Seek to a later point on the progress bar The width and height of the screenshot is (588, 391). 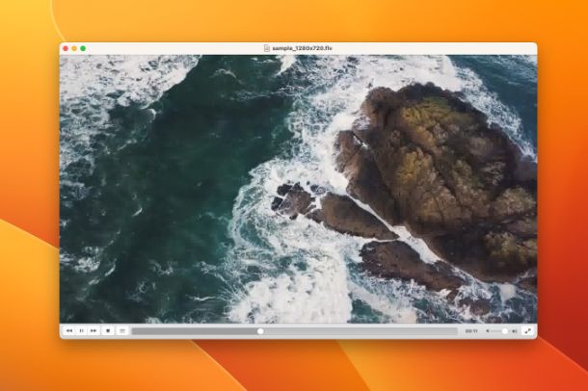coord(359,331)
